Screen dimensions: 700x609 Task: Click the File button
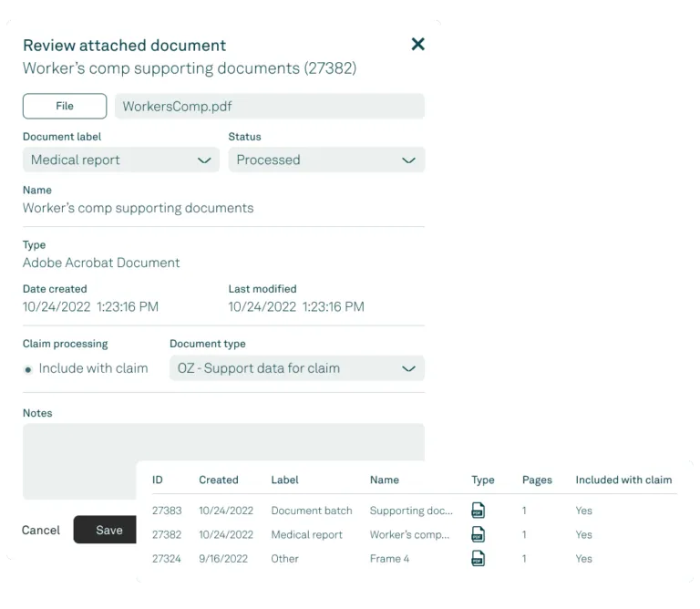tap(65, 107)
